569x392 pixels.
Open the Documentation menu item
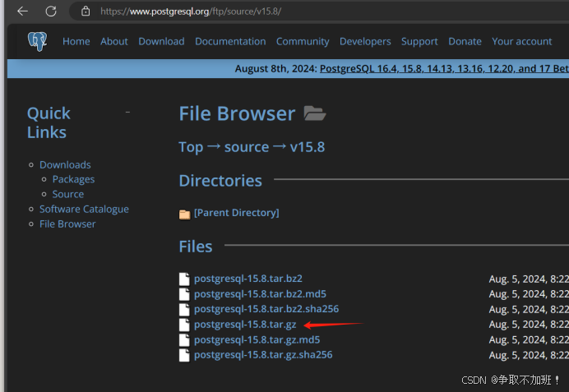pos(230,41)
